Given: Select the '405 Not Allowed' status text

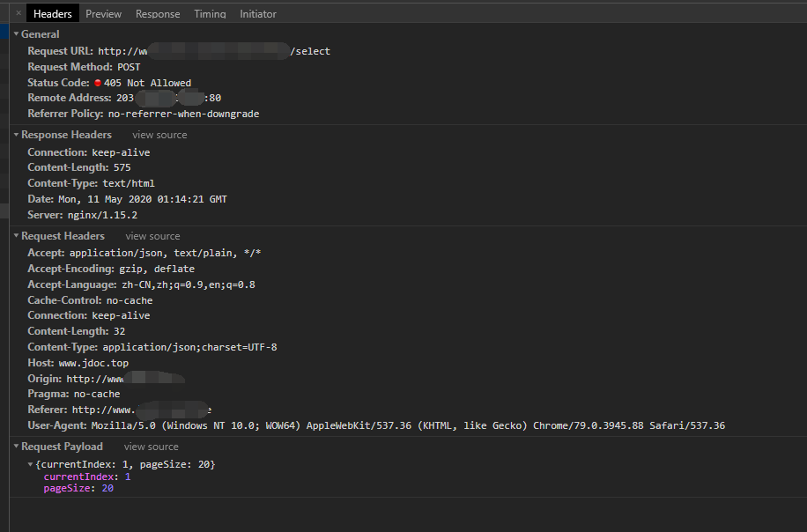Looking at the screenshot, I should (148, 83).
